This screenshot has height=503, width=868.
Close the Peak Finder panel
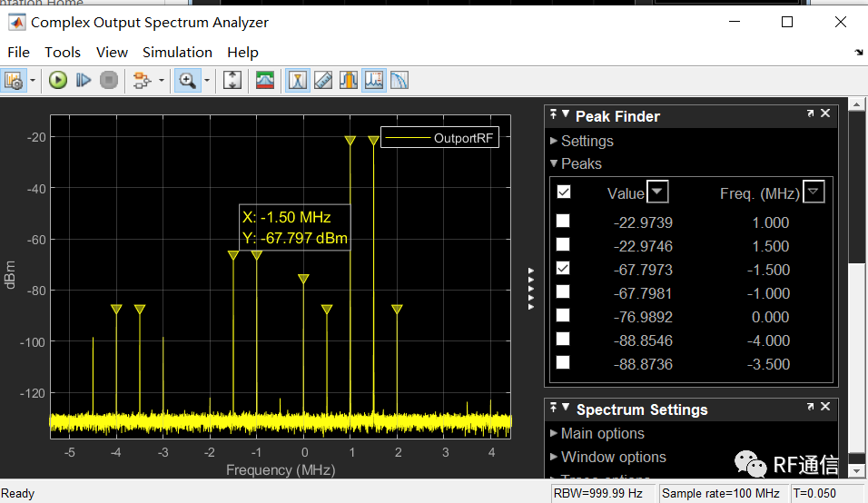[825, 113]
